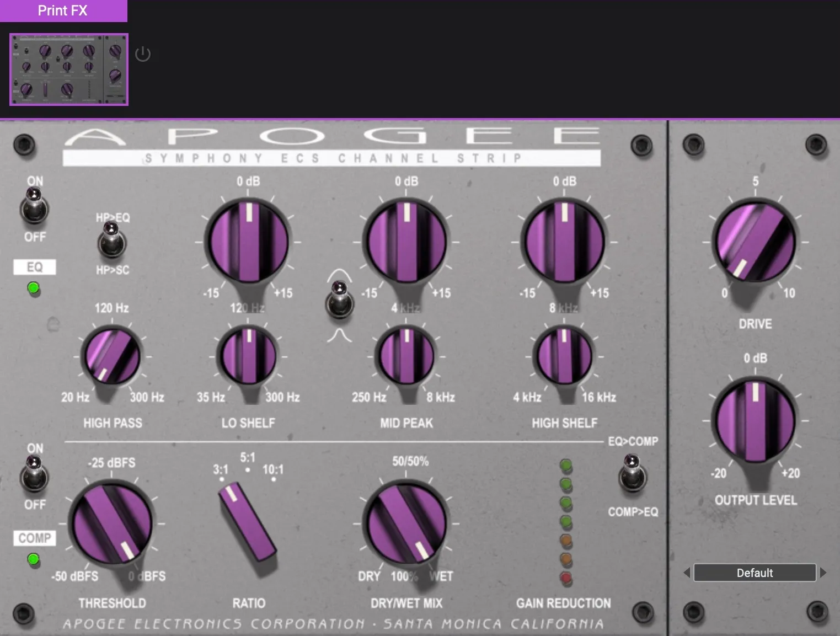Click the HP>SC label
Viewport: 840px width, 636px height.
113,270
